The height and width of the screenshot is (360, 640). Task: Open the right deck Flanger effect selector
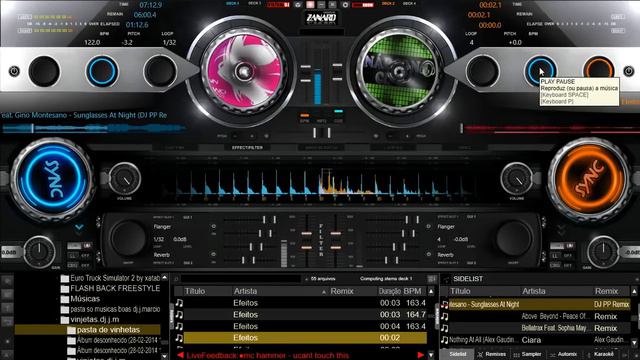[x=447, y=227]
